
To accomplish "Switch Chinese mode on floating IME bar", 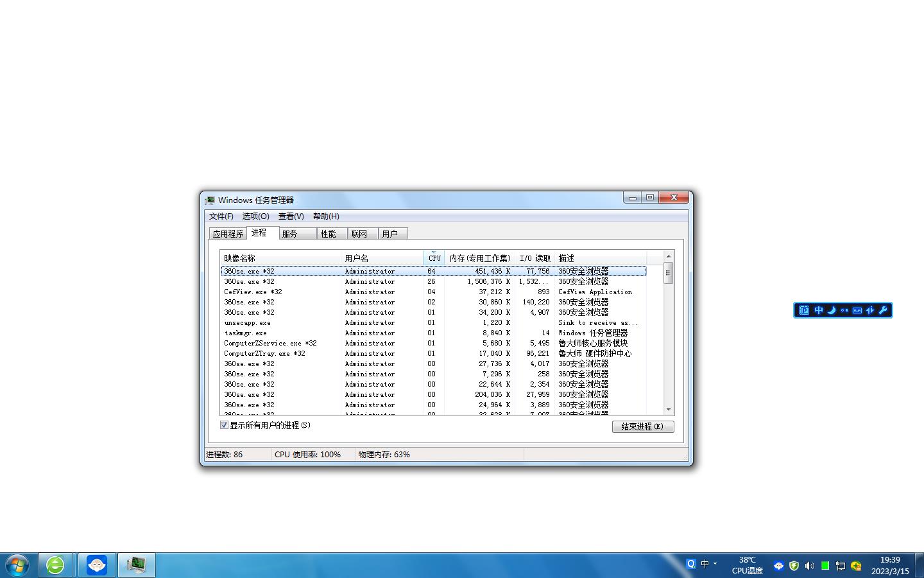I will click(x=819, y=310).
